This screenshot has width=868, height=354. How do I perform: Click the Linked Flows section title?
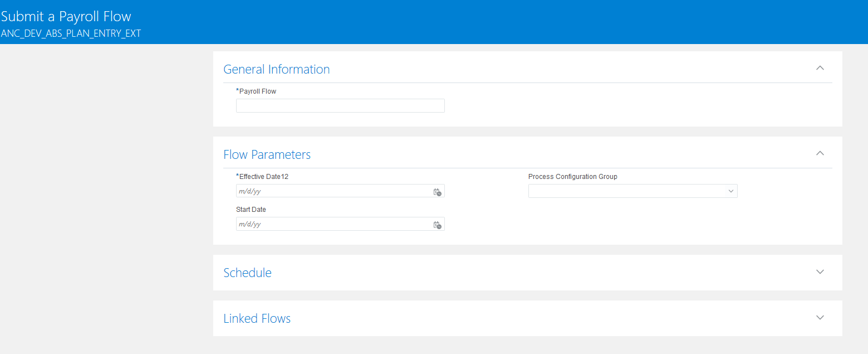coord(257,319)
